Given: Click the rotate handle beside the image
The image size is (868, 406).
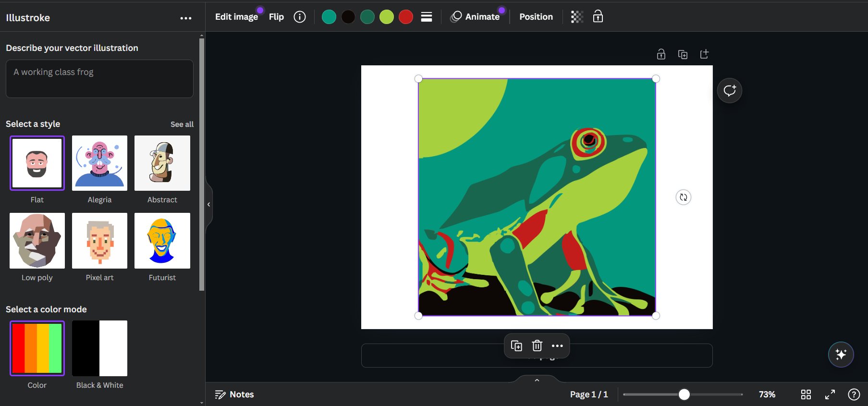Looking at the screenshot, I should click(683, 197).
